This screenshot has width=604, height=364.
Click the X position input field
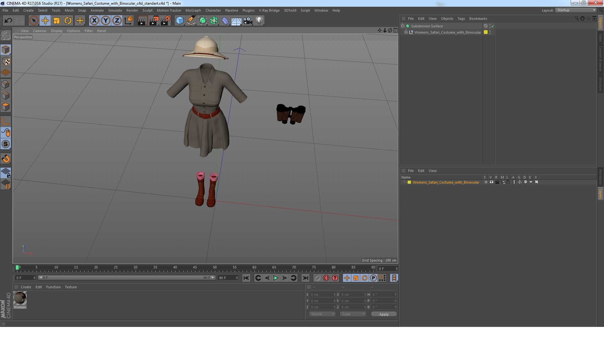click(323, 295)
